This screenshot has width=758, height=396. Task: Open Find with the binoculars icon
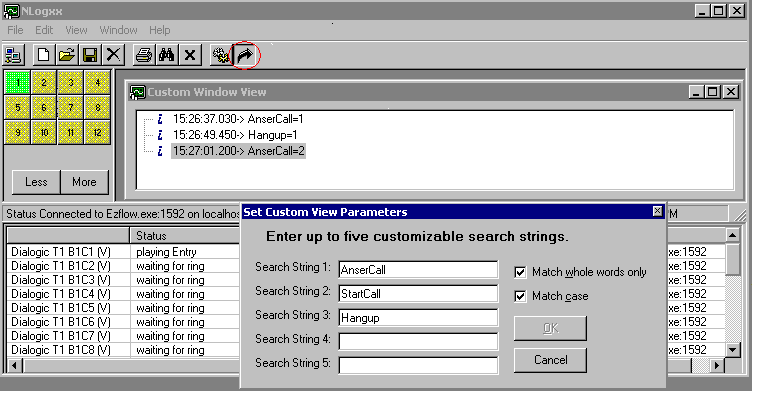167,55
